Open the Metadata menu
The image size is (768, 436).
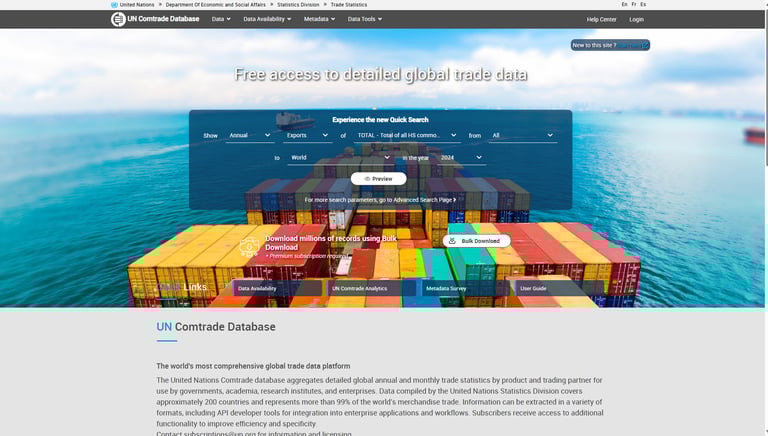(319, 19)
